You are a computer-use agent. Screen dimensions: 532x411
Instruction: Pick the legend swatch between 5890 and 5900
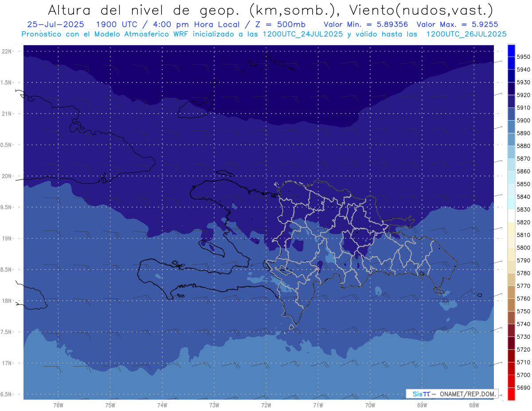[x=511, y=127]
